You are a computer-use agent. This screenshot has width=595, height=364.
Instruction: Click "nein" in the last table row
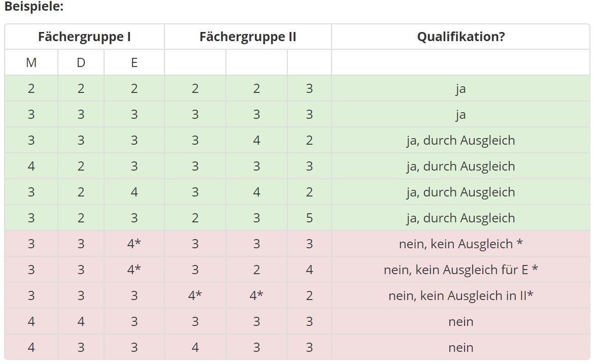(460, 348)
